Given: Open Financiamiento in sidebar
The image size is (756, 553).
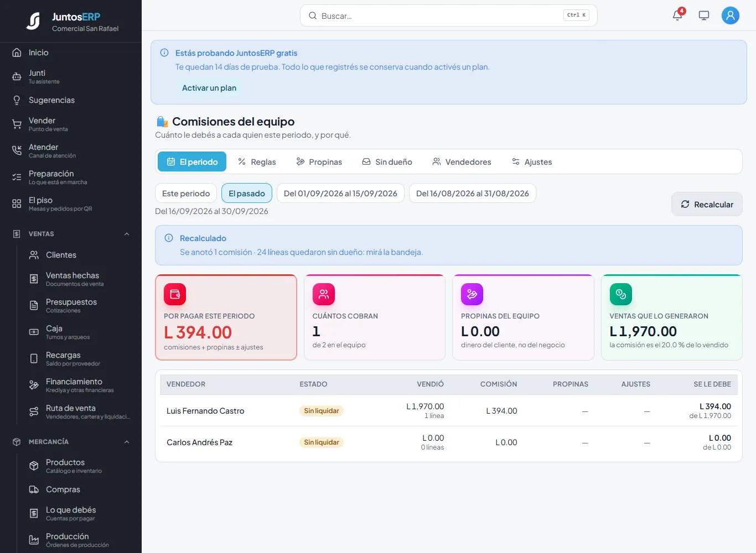Looking at the screenshot, I should pos(79,385).
